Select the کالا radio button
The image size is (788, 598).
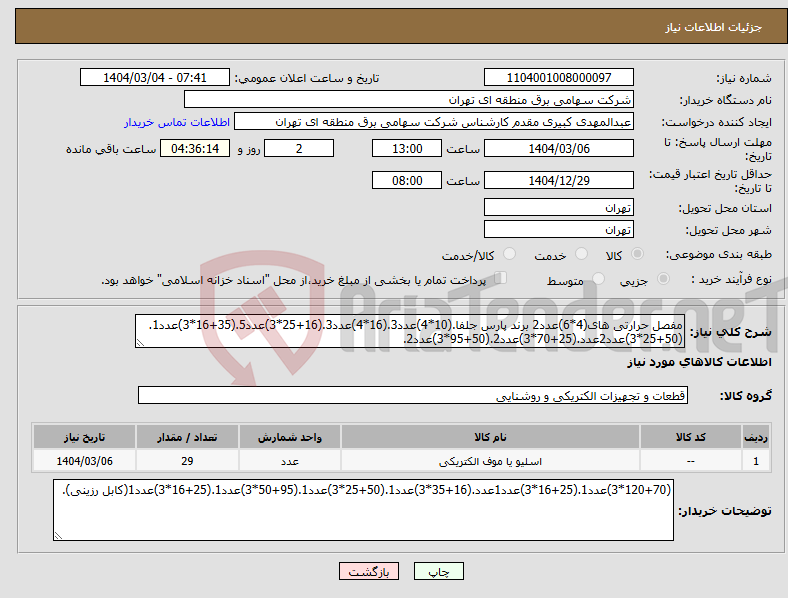point(637,254)
